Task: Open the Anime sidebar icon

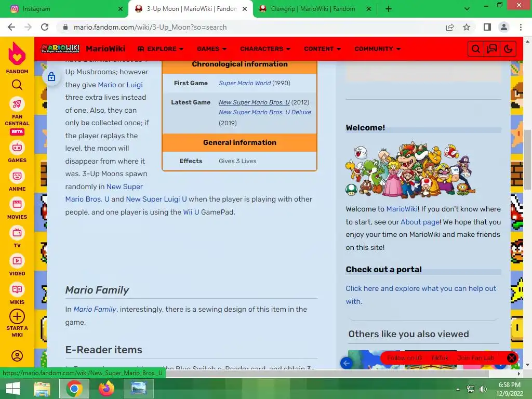Action: 17,176
